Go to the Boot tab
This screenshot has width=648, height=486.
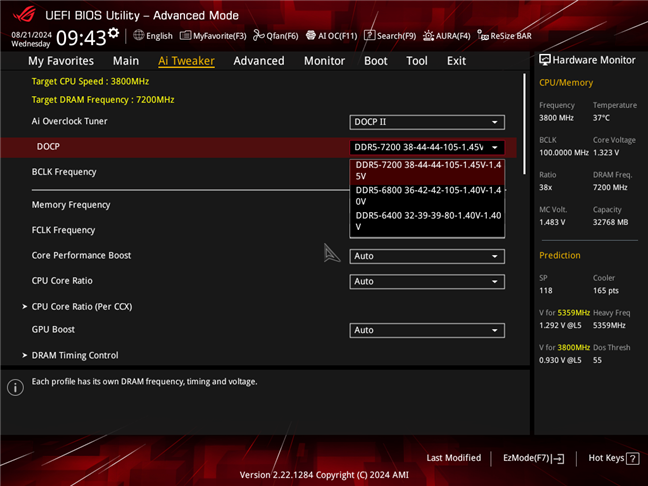[x=376, y=61]
